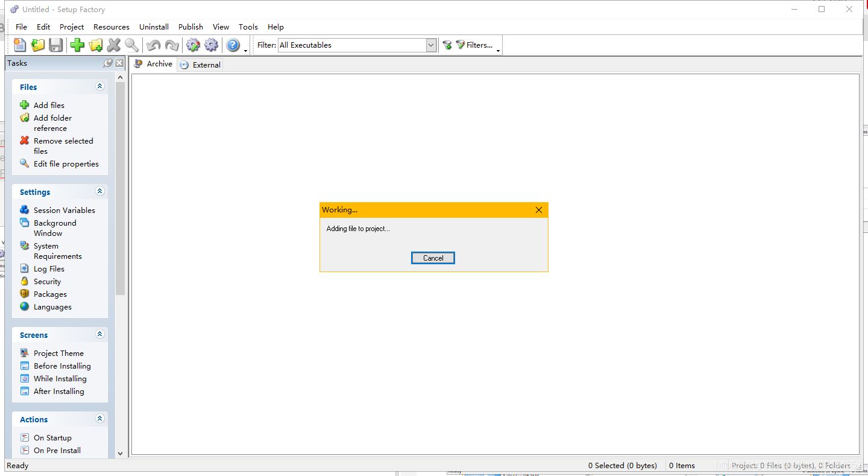The width and height of the screenshot is (868, 476).
Task: Open Languages settings
Action: [52, 306]
